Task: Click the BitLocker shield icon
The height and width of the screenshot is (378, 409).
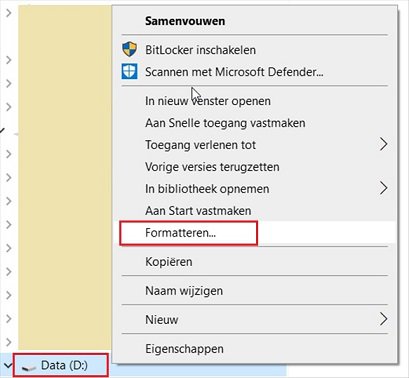Action: tap(129, 49)
